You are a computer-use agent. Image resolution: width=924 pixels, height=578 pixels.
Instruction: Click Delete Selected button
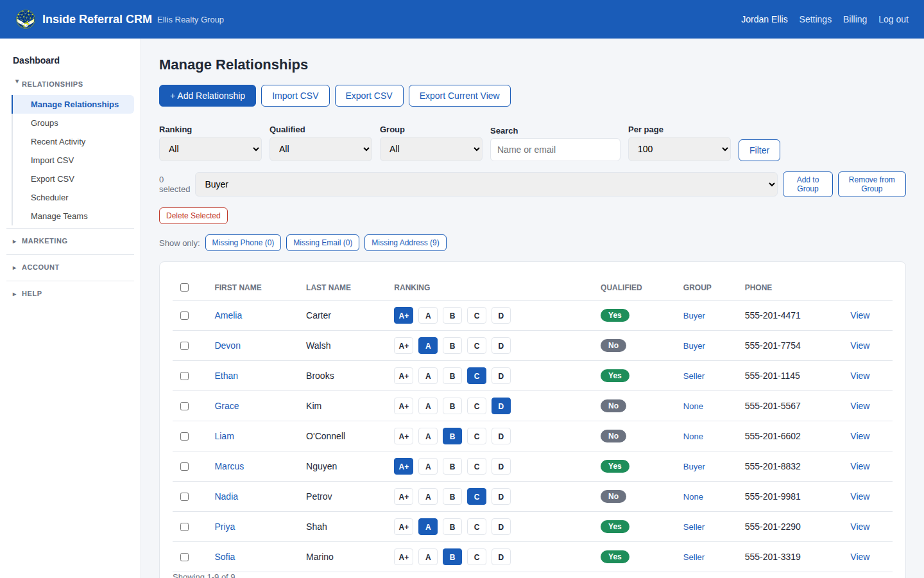point(193,216)
